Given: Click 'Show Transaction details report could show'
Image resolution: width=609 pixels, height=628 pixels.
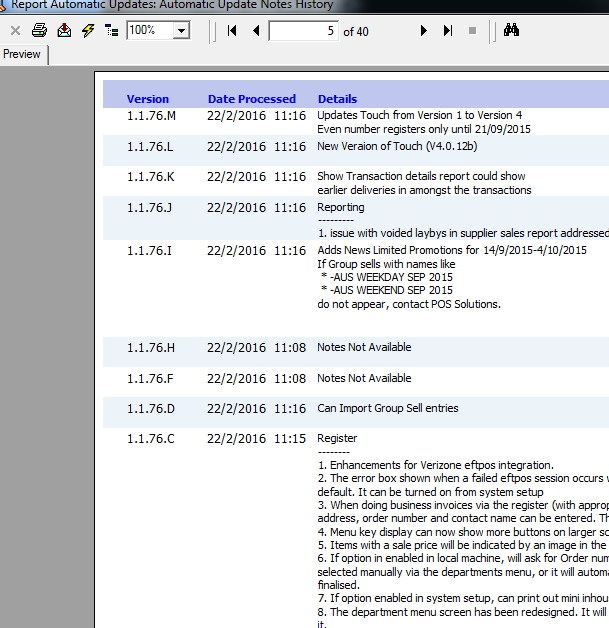Looking at the screenshot, I should click(421, 176).
